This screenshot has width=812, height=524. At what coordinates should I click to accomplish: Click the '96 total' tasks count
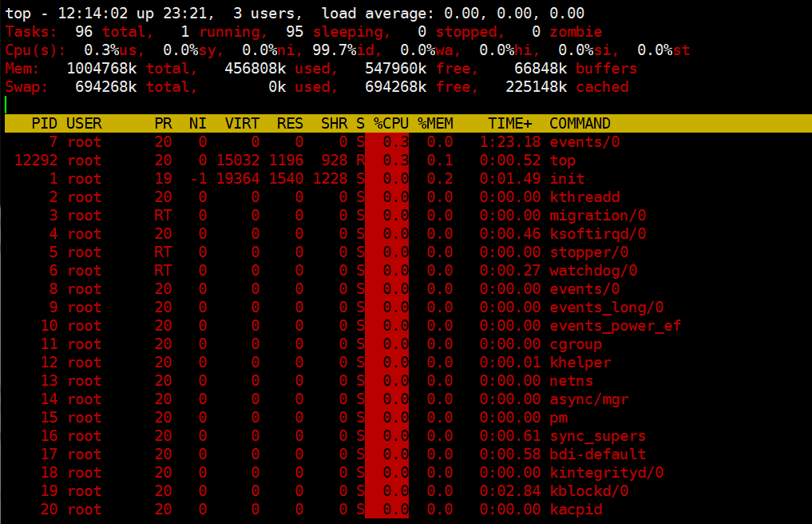pos(114,32)
